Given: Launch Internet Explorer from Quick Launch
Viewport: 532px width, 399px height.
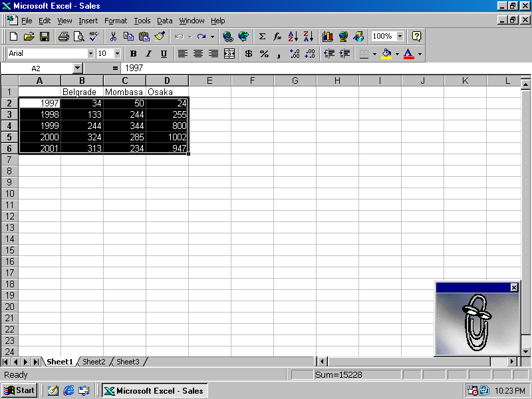Looking at the screenshot, I should (68, 390).
